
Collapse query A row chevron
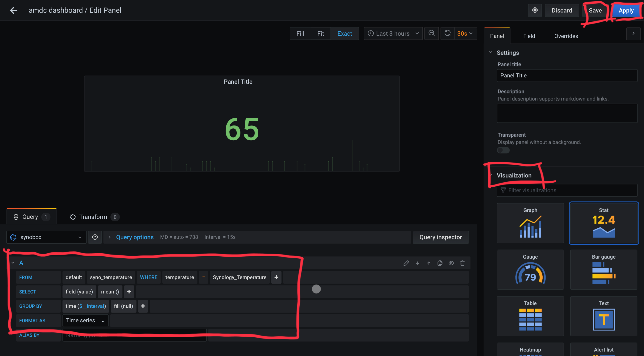point(13,263)
